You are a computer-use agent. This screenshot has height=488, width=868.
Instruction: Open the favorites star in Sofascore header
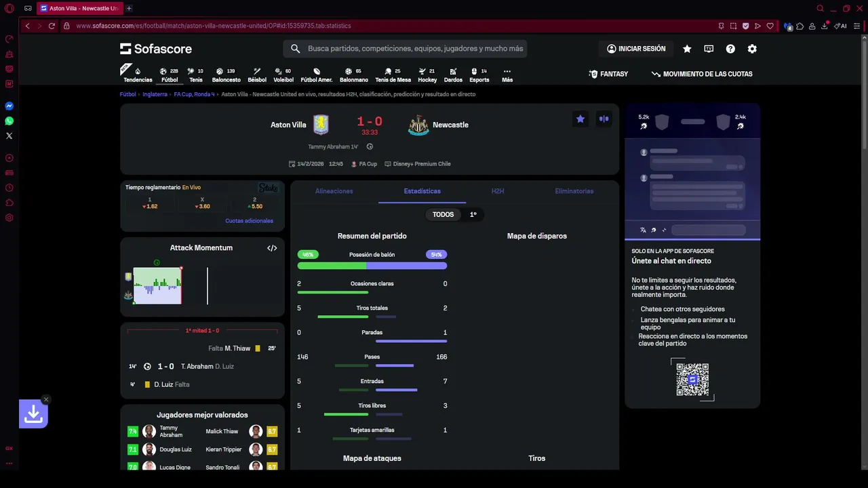[687, 49]
